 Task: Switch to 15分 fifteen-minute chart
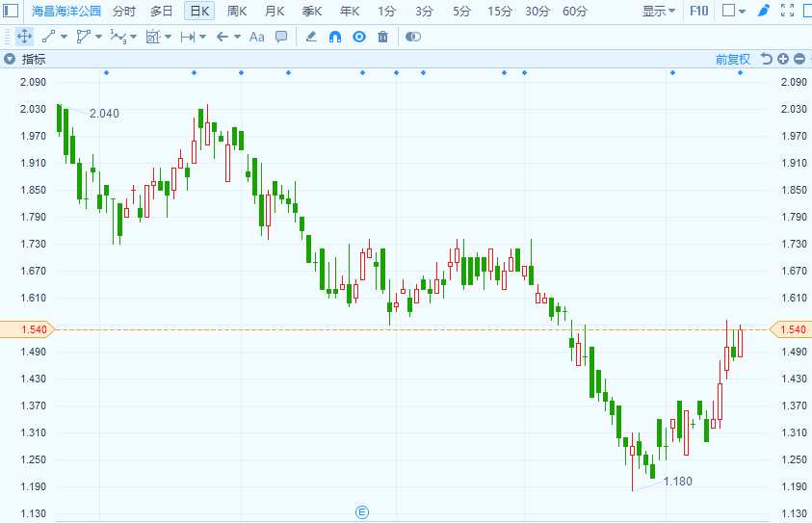pyautogui.click(x=500, y=11)
